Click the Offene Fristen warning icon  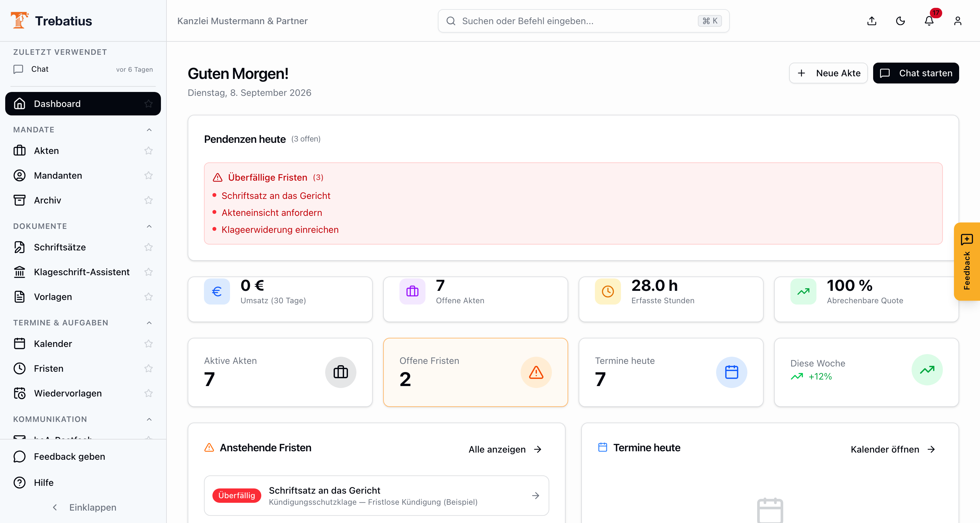pos(536,372)
